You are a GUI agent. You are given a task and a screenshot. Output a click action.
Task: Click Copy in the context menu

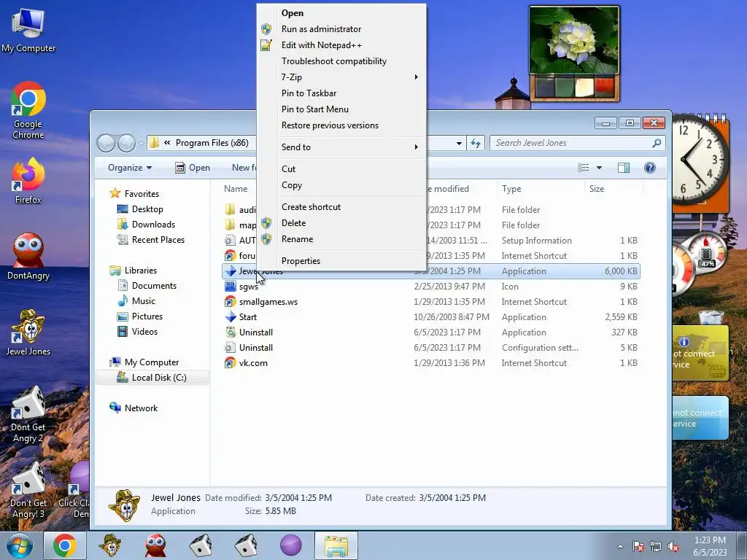(341, 185)
